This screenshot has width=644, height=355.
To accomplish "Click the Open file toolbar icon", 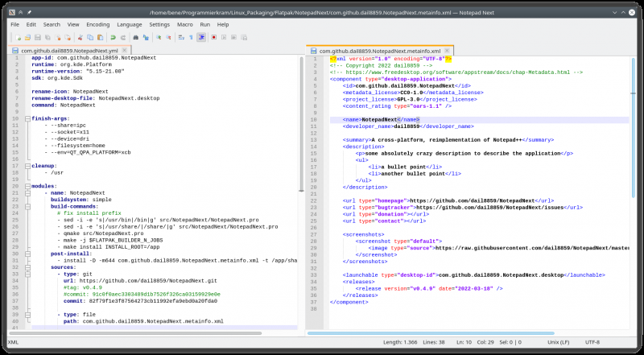I will coord(27,37).
